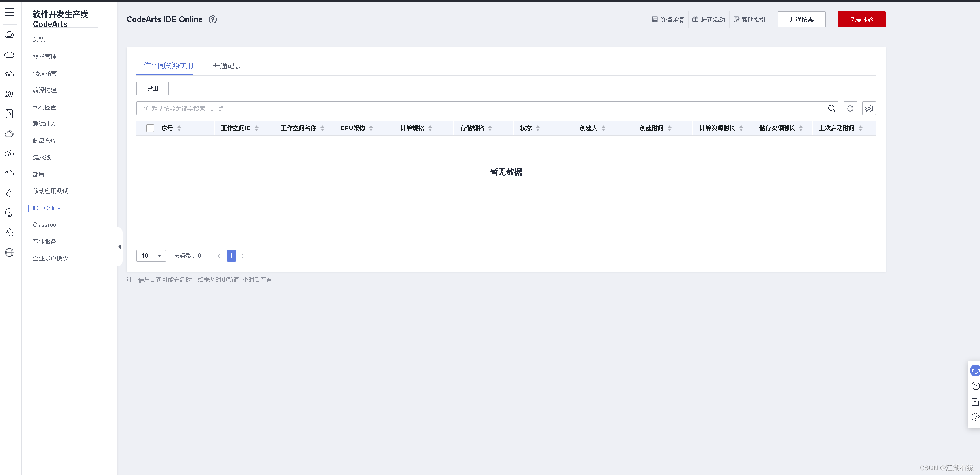Click the red 免费体验 button

862,19
